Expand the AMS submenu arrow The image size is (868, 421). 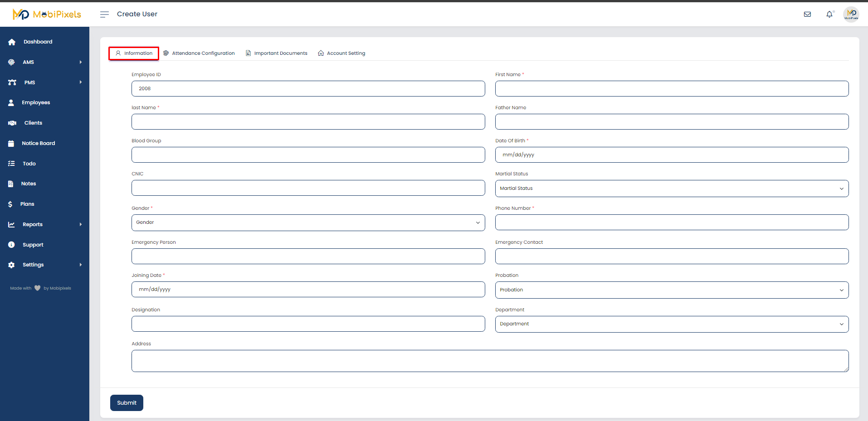[x=81, y=62]
